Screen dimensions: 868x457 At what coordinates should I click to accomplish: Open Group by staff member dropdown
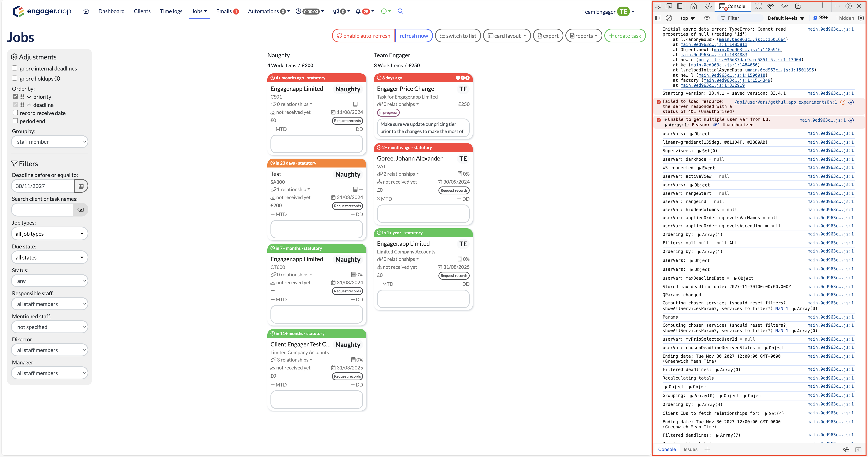(50, 142)
